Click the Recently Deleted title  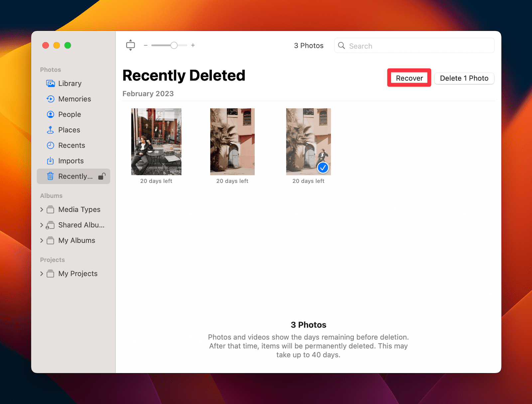pyautogui.click(x=184, y=75)
